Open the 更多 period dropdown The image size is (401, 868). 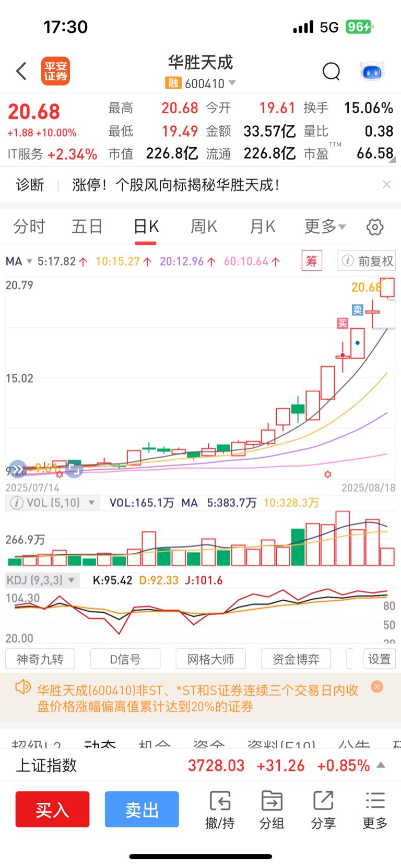tap(325, 227)
